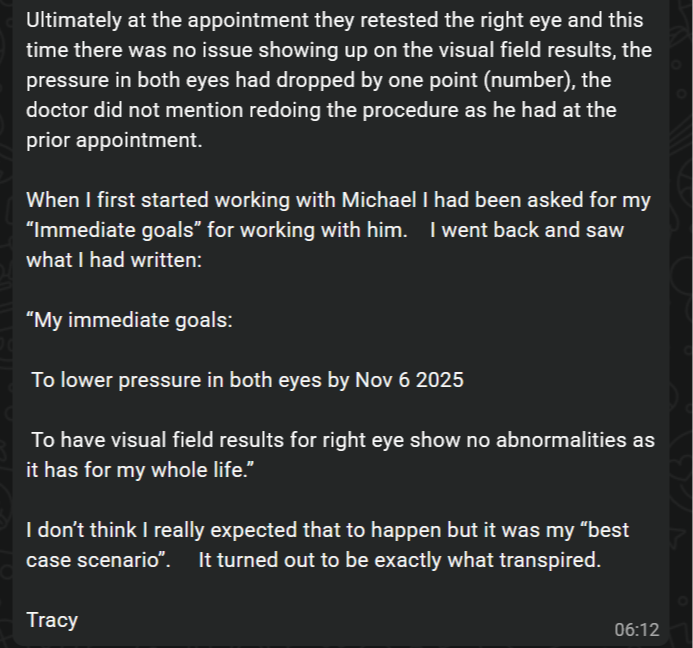The image size is (693, 648).
Task: Click the chat background right of the bubble
Action: pos(682,300)
